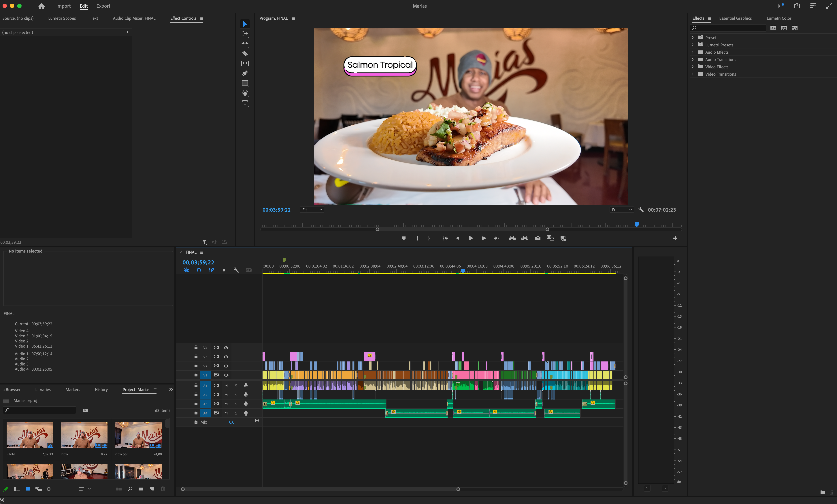Open the Fit zoom level dropdown
Viewport: 837px width, 504px height.
[312, 210]
